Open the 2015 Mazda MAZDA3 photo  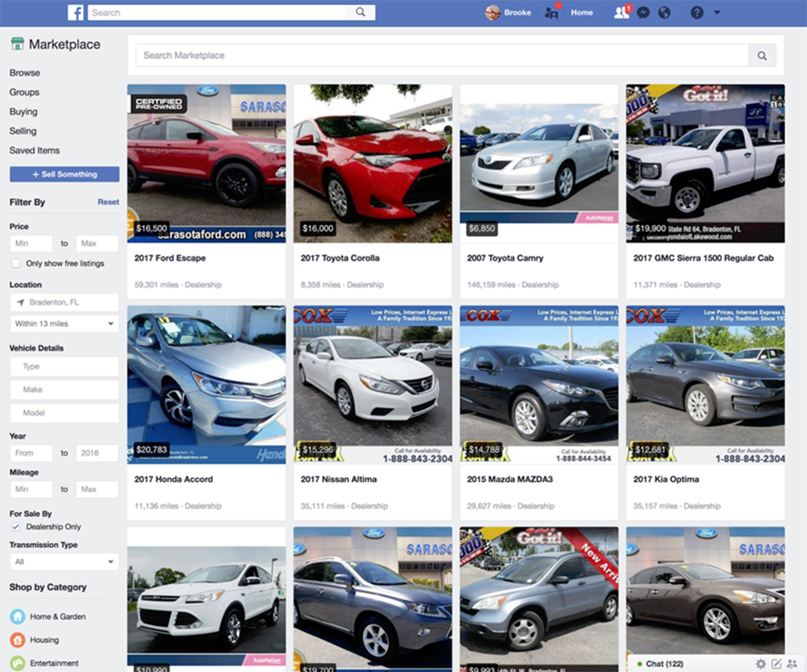[x=539, y=385]
